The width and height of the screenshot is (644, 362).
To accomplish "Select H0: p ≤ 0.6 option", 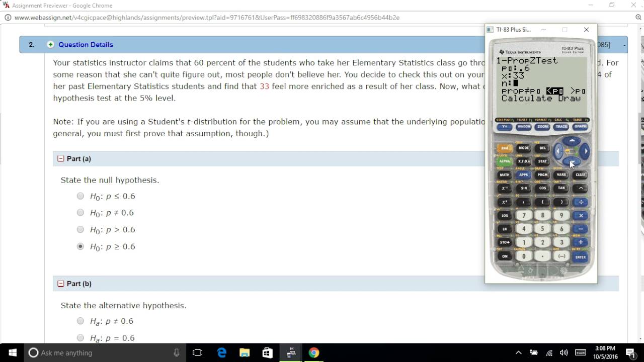I will [x=80, y=196].
